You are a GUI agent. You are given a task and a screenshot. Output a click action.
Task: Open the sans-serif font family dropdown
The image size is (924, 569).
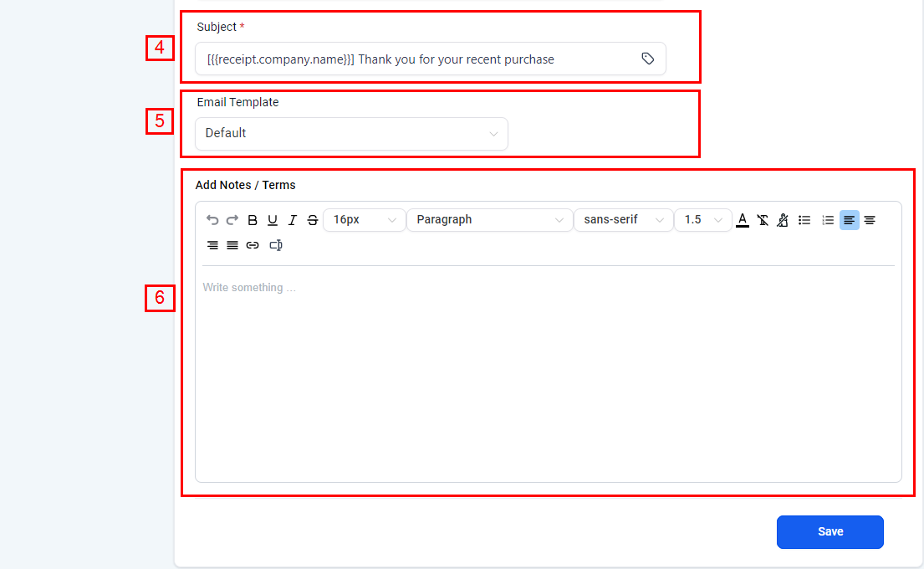(623, 220)
